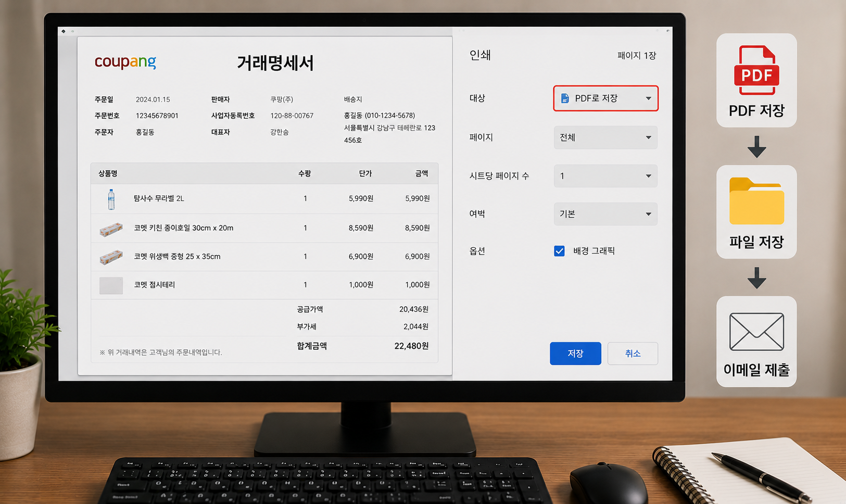The image size is (846, 504).
Task: Click the recipient line 홍길동 (010-1234-5678)
Action: click(379, 116)
